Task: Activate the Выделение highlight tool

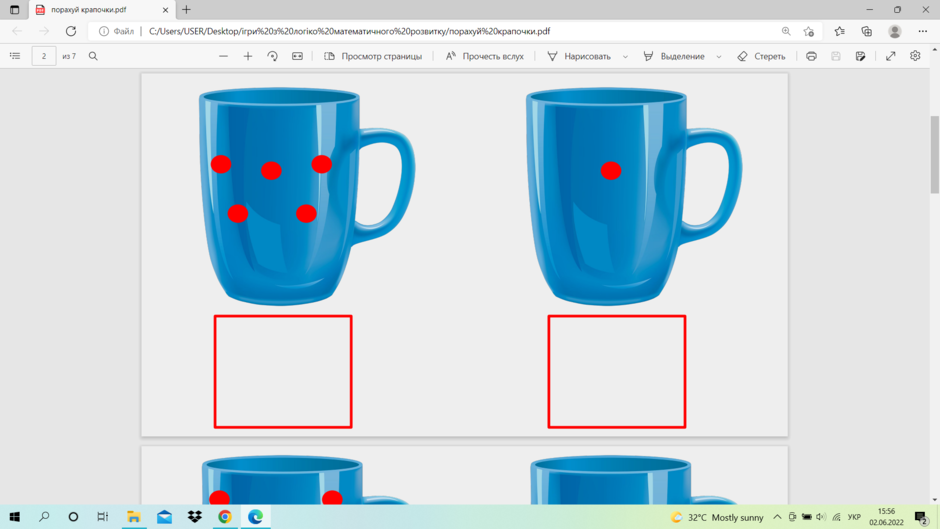Action: pyautogui.click(x=674, y=56)
